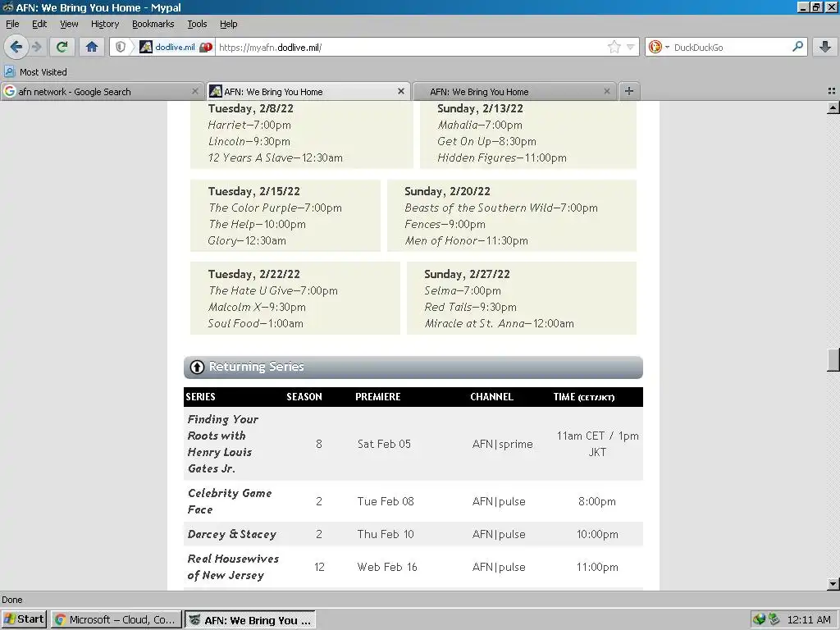The height and width of the screenshot is (630, 840).
Task: Open the URL history dropdown arrow
Action: 631,47
